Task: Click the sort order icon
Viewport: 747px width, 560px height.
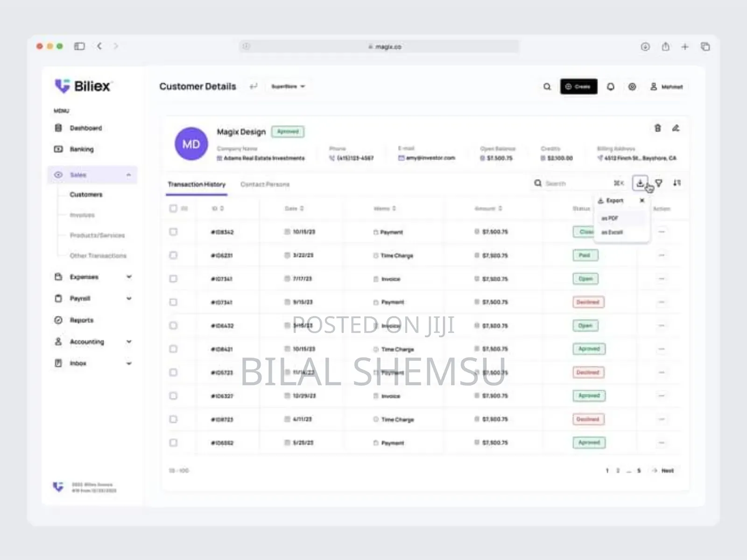Action: pos(677,183)
